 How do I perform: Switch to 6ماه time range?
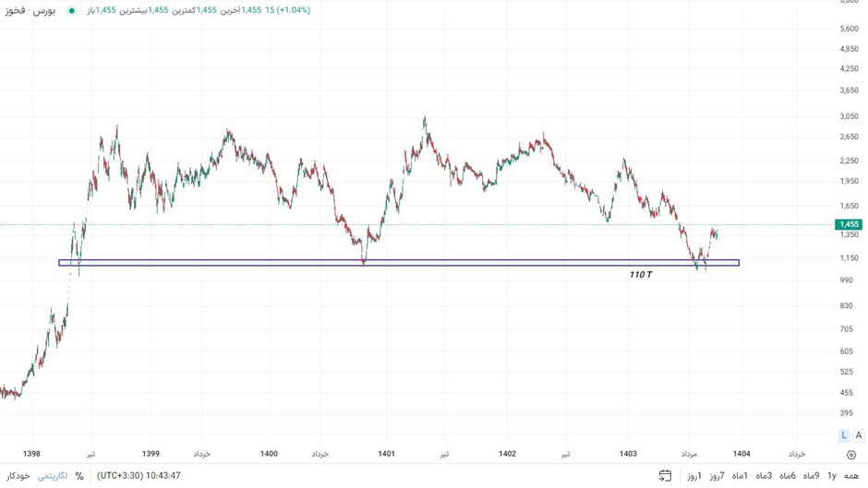(x=788, y=476)
